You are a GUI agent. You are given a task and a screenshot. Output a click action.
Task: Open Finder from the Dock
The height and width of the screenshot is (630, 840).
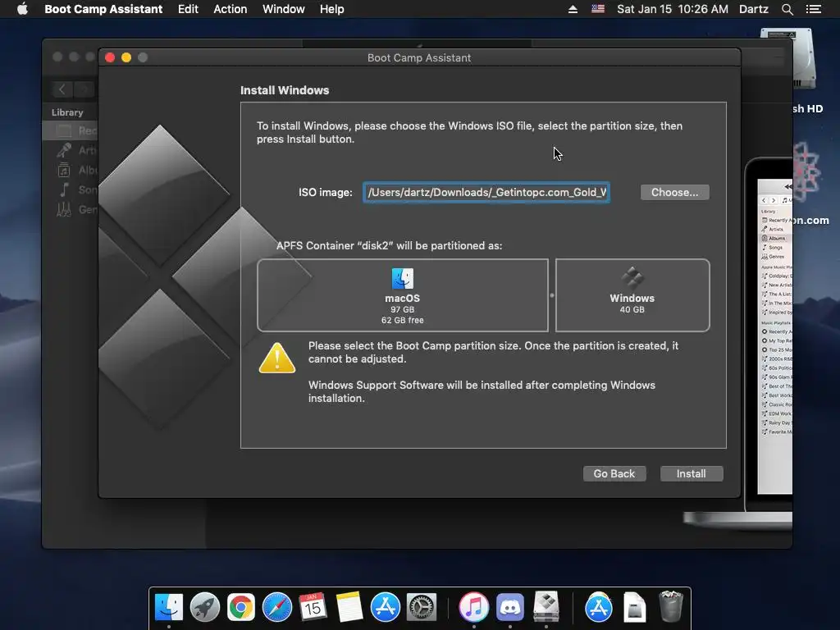pos(169,608)
